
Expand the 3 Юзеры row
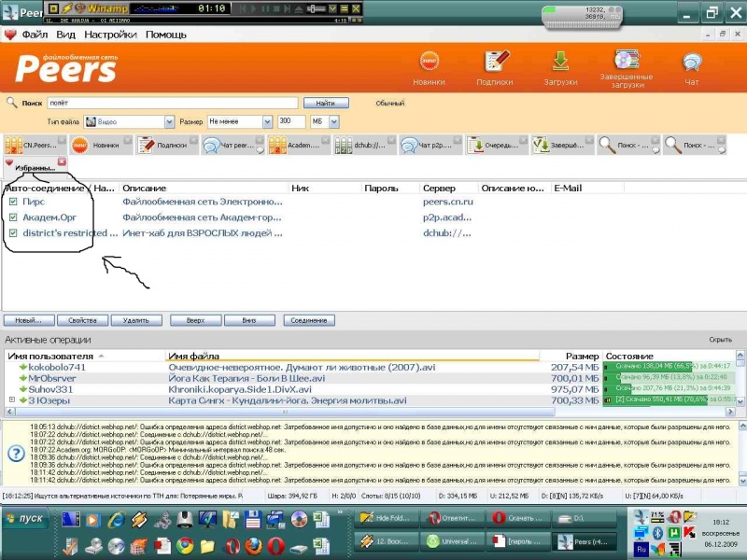(x=12, y=400)
